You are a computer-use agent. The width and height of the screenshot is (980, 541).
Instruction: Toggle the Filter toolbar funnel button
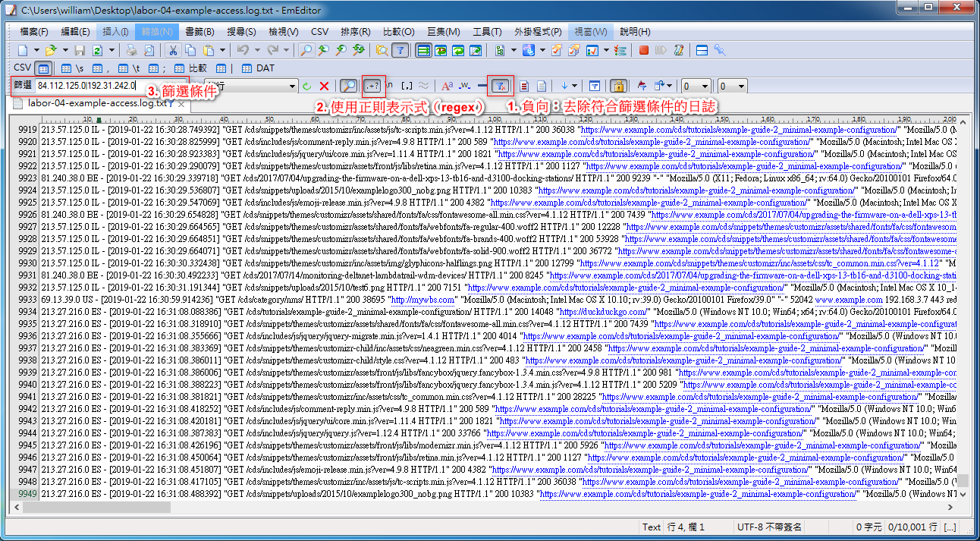(399, 50)
